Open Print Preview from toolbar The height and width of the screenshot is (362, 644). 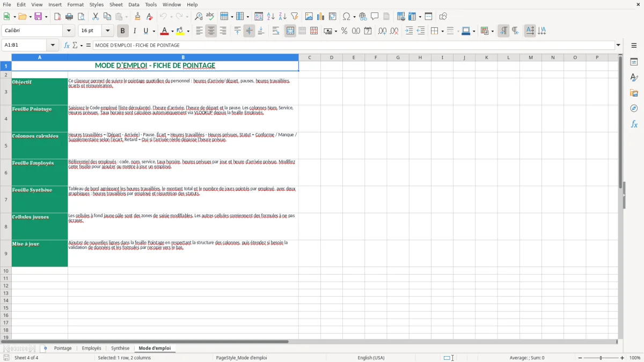pyautogui.click(x=81, y=17)
